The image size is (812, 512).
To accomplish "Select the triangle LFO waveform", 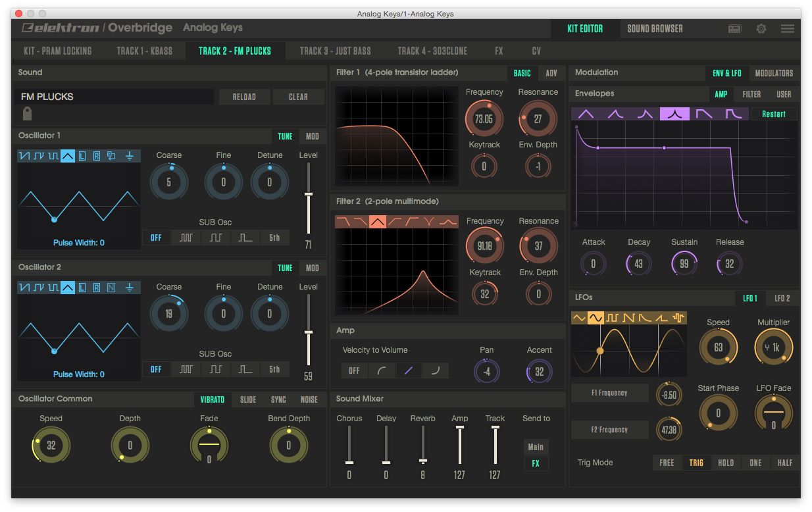I will [x=579, y=318].
